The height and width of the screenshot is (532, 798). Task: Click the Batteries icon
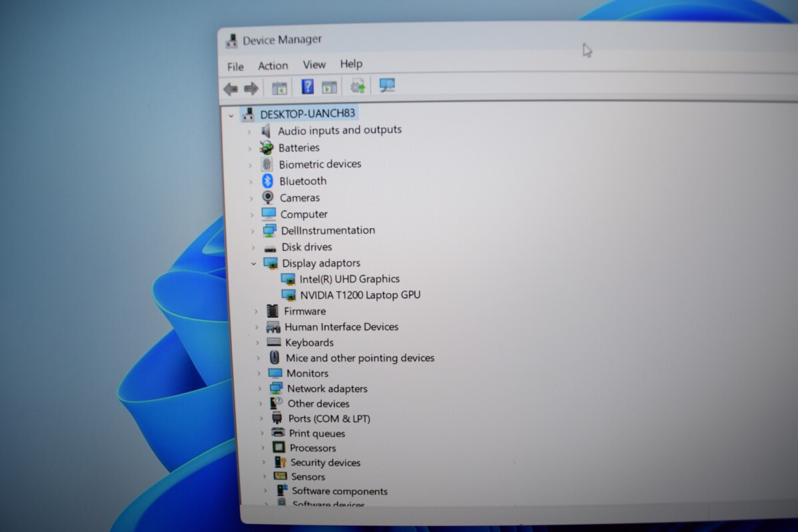point(267,148)
